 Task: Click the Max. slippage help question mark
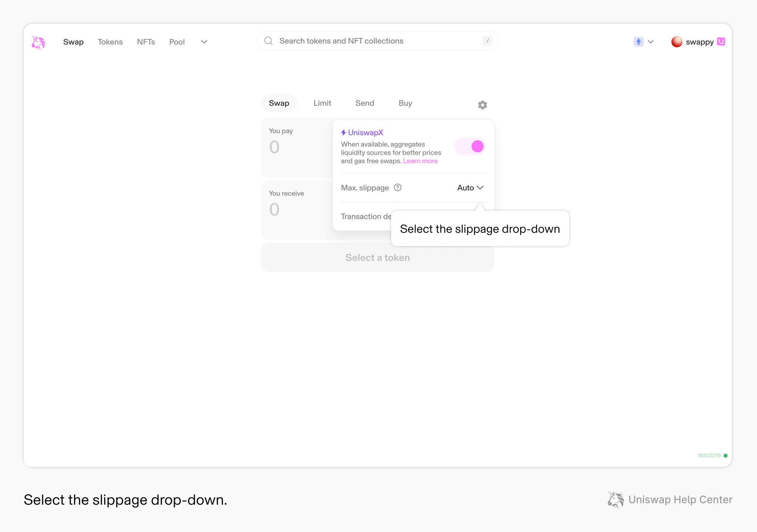click(398, 188)
